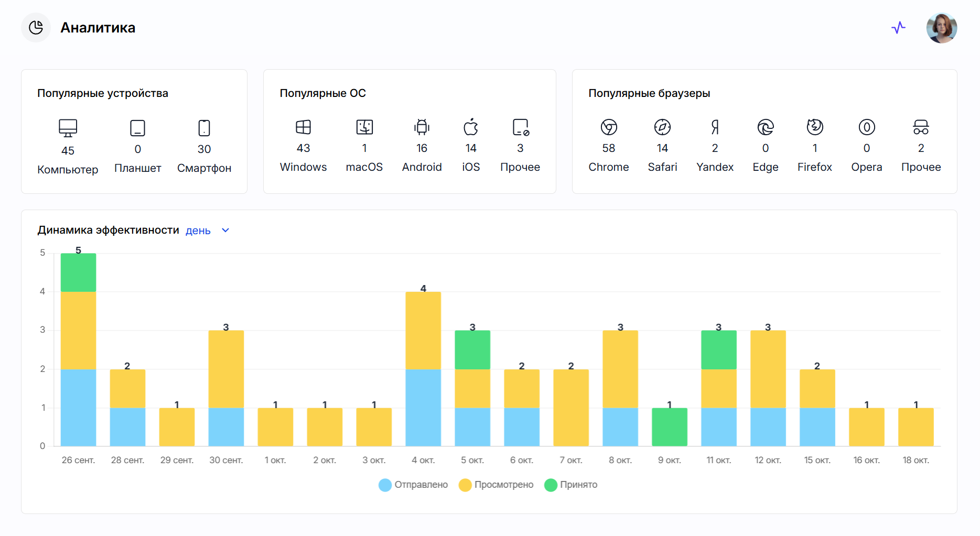Open the день period dropdown
Screen dimensions: 980x536
point(198,231)
